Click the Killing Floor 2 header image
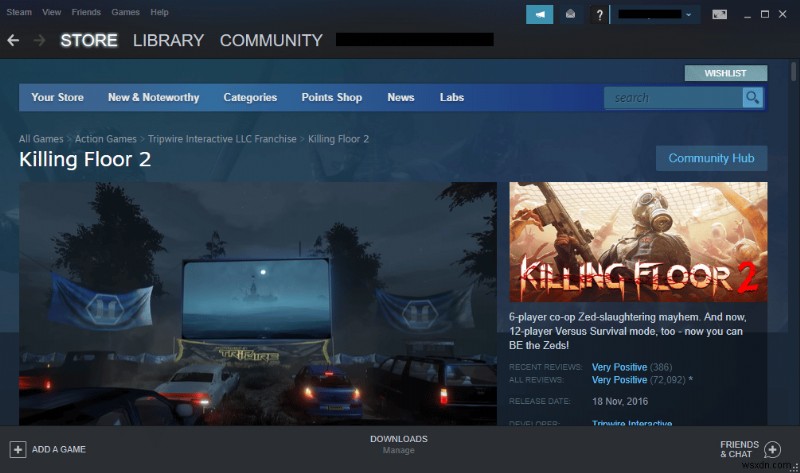 (638, 242)
